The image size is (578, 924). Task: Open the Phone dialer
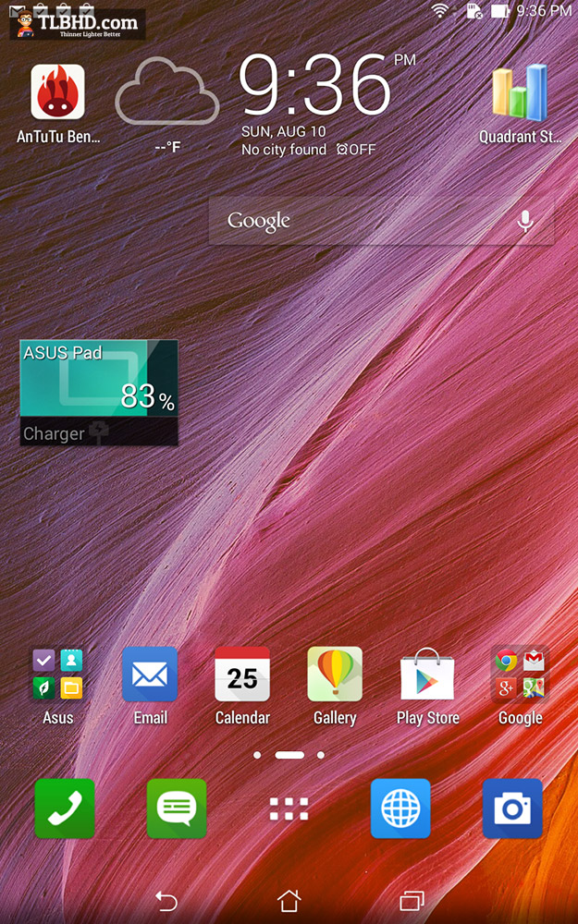(x=65, y=808)
